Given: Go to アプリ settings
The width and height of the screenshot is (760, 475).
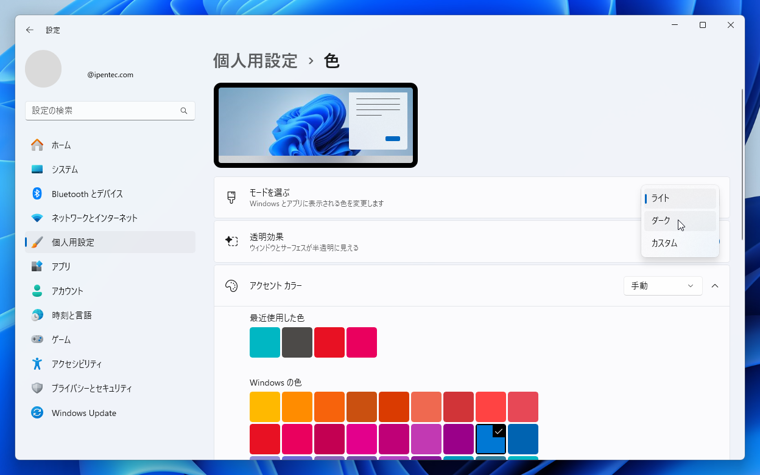Looking at the screenshot, I should pos(110,266).
